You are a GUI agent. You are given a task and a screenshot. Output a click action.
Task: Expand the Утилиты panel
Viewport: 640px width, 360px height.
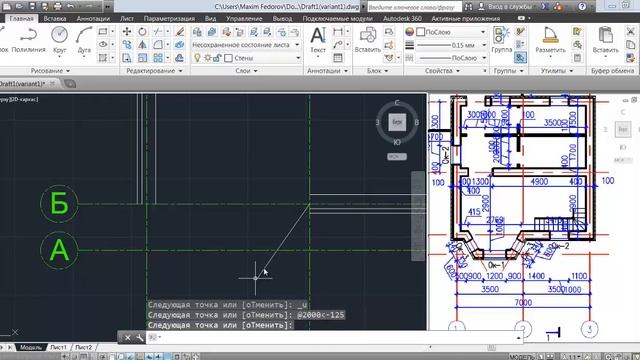coord(557,71)
